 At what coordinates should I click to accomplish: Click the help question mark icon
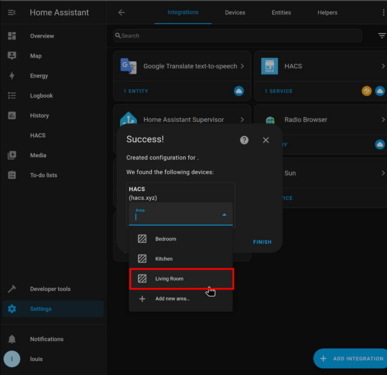click(x=244, y=140)
